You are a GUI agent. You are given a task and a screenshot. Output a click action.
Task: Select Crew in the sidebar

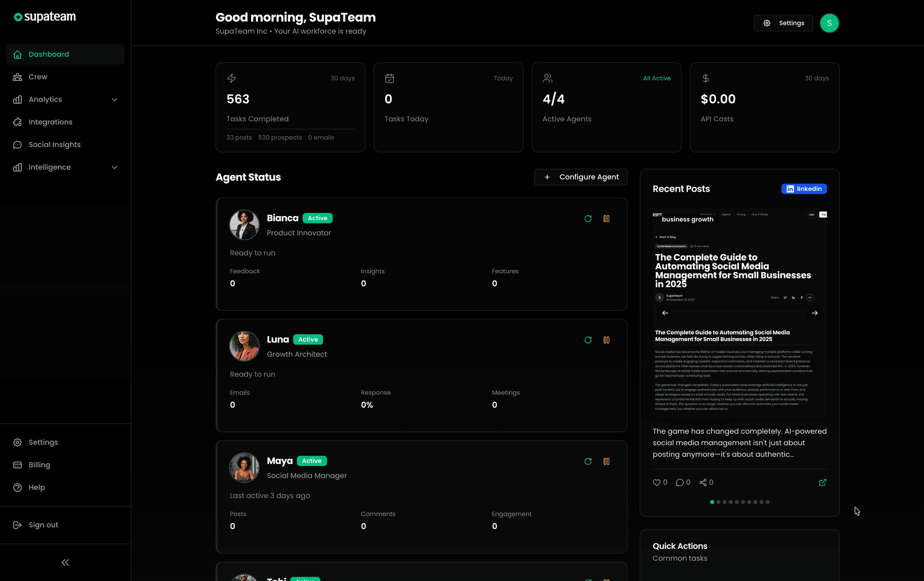click(x=38, y=77)
